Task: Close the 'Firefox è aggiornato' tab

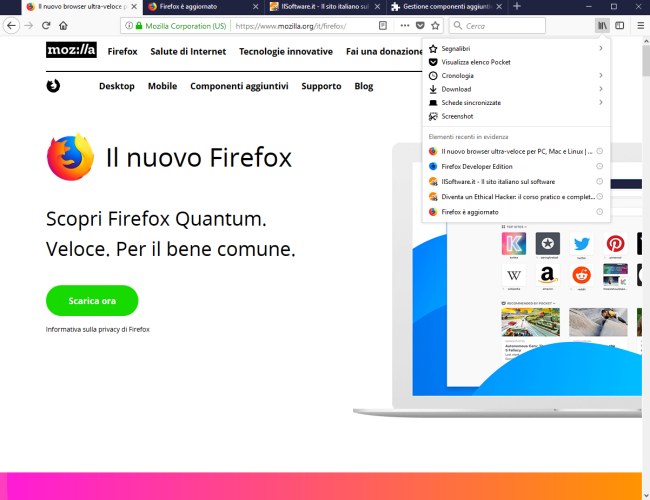Action: pos(256,7)
